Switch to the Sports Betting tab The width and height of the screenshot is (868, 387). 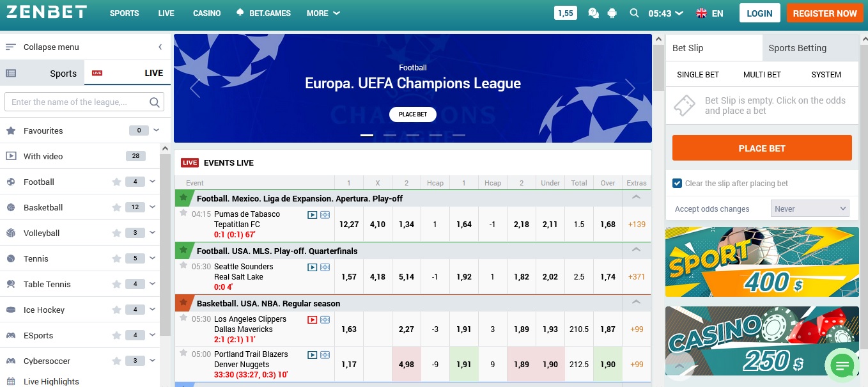point(797,48)
